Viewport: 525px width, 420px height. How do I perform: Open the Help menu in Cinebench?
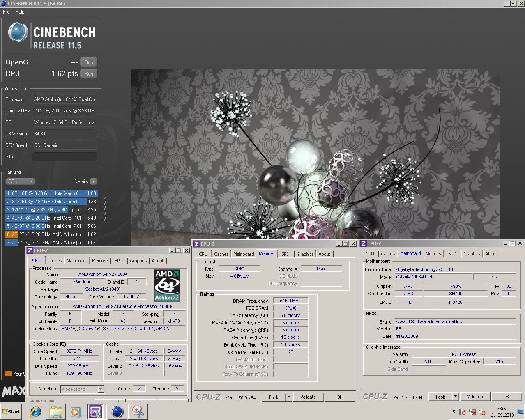20,12
